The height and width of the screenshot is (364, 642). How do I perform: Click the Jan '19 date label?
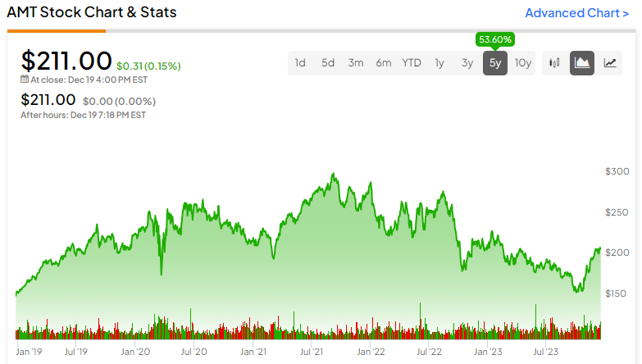point(29,352)
